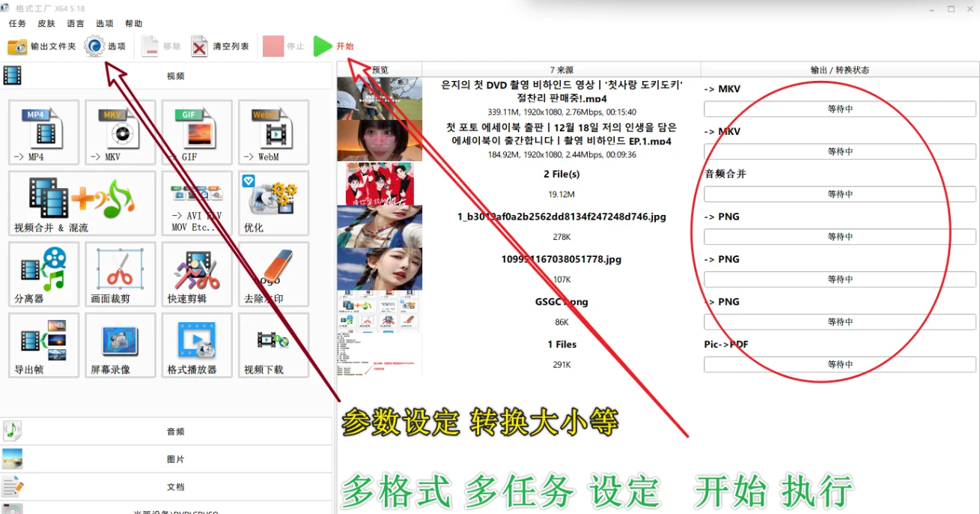Click the 339.11M video info line

pyautogui.click(x=561, y=112)
